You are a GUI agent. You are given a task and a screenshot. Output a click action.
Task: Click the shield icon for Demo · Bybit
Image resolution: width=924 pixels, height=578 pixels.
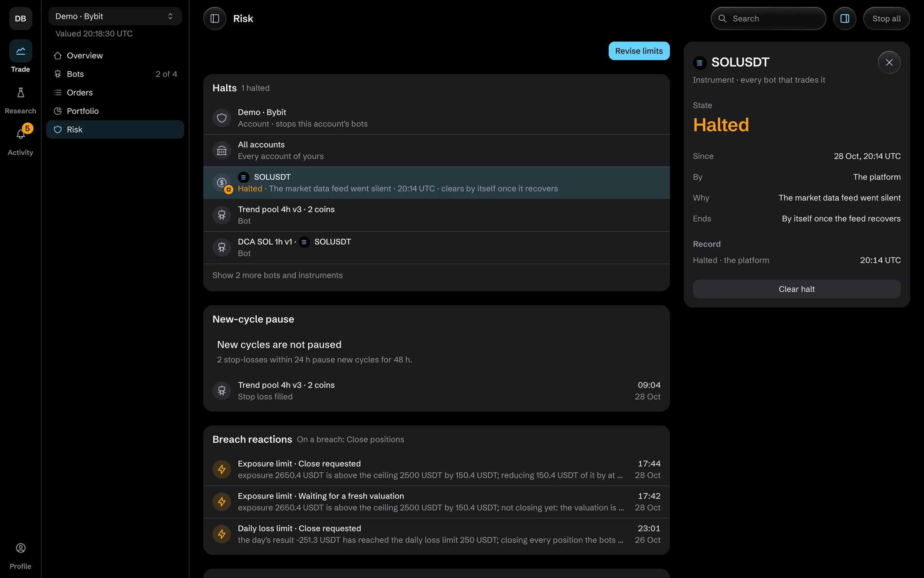click(x=222, y=118)
